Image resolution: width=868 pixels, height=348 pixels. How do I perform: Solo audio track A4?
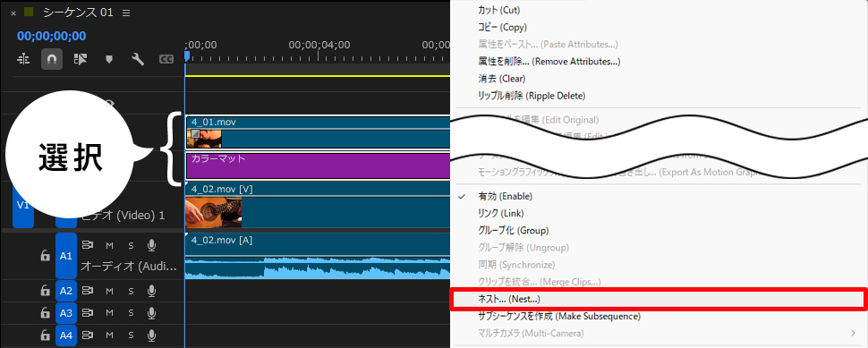[x=132, y=335]
